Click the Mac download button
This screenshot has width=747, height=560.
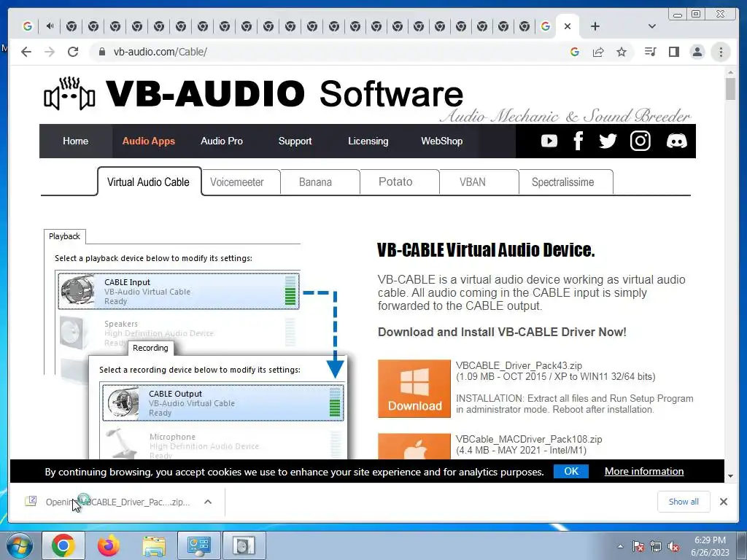pos(414,446)
